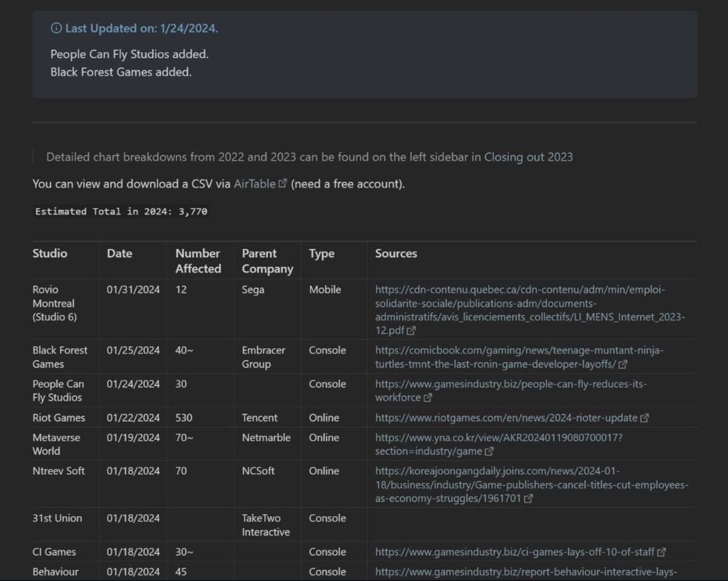Viewport: 728px width, 581px height.
Task: Click the Date column header
Action: click(x=120, y=254)
